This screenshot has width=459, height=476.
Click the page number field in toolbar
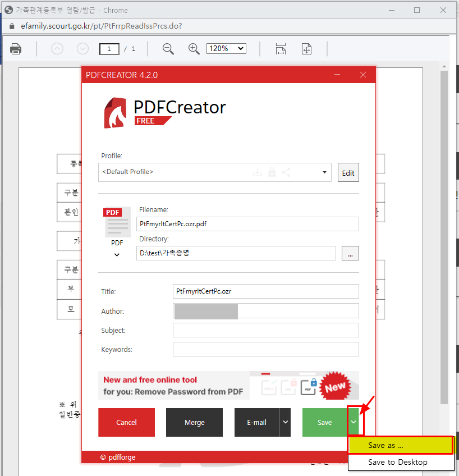(109, 49)
